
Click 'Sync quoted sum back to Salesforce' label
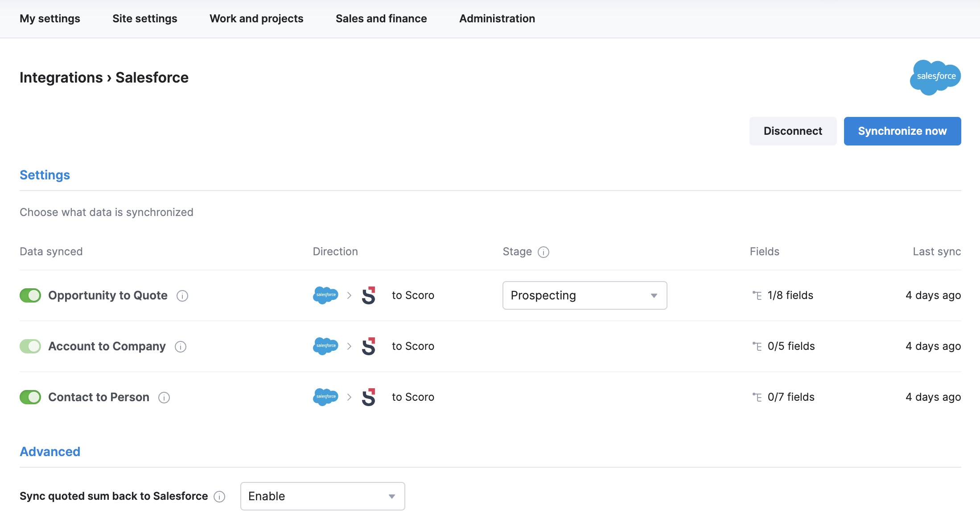tap(114, 496)
